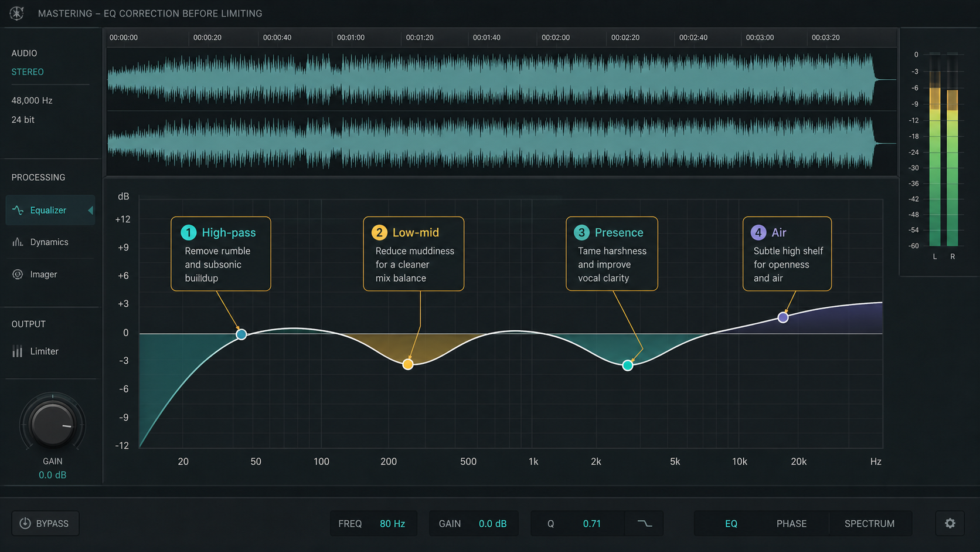Click the Limiter bars icon

click(x=18, y=351)
